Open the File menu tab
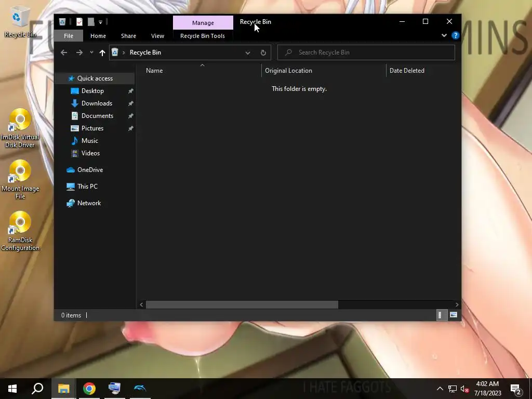This screenshot has width=532, height=399. pos(69,36)
